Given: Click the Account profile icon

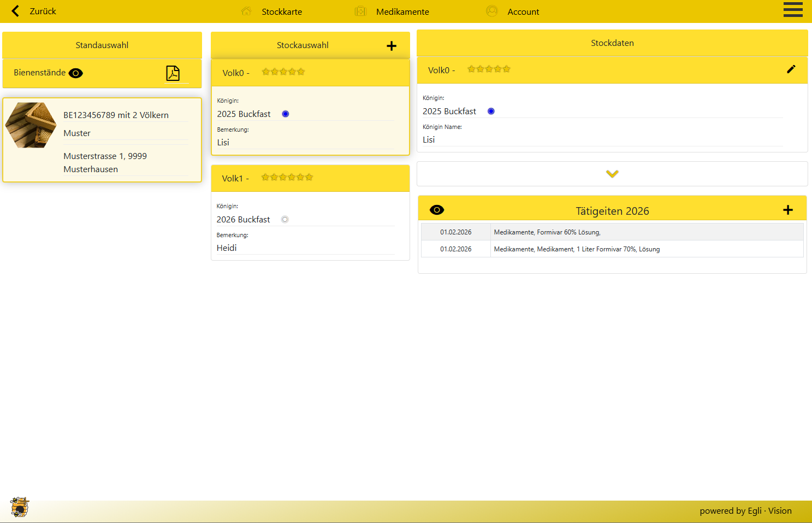Looking at the screenshot, I should pyautogui.click(x=491, y=11).
